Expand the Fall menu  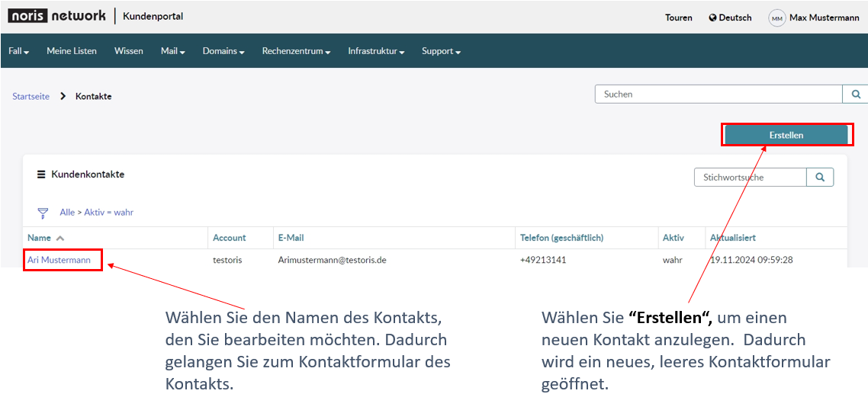pos(19,51)
